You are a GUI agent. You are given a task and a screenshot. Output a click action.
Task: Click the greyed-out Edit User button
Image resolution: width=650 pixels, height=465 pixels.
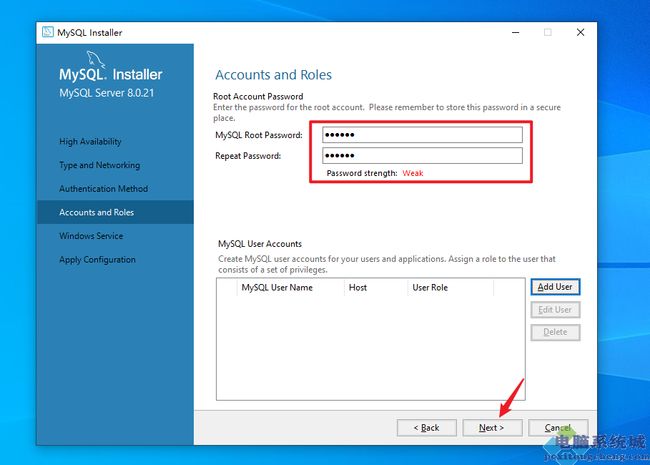555,310
